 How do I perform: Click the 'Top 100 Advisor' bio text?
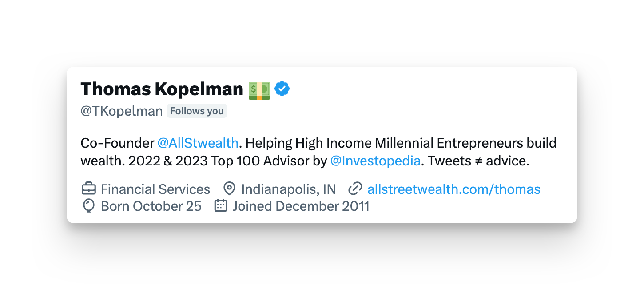click(262, 161)
